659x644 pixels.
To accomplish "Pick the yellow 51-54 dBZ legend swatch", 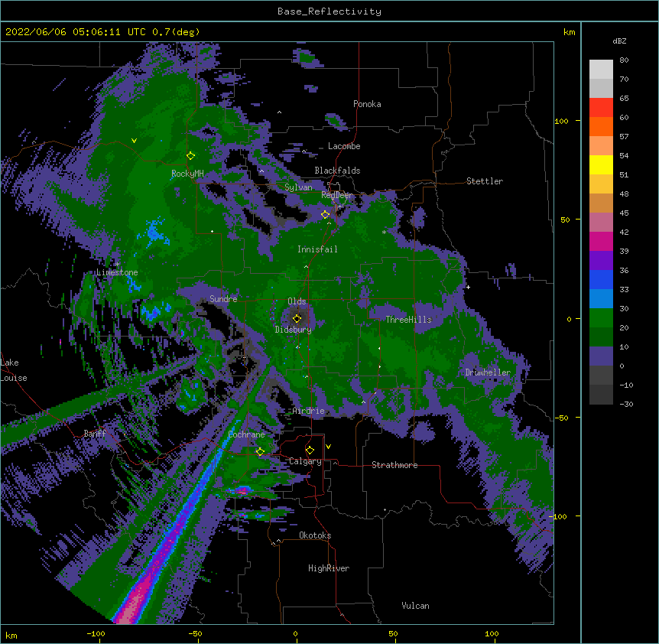I will click(601, 164).
